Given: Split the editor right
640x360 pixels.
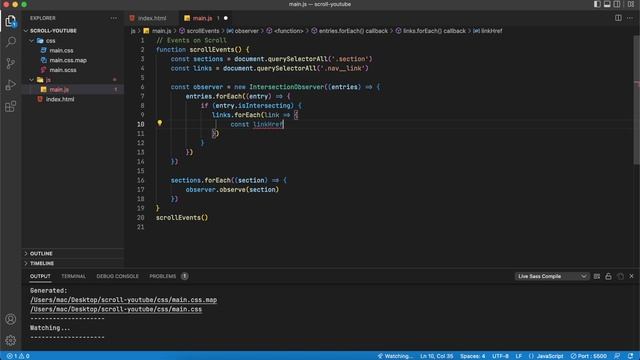Looking at the screenshot, I should (618, 18).
